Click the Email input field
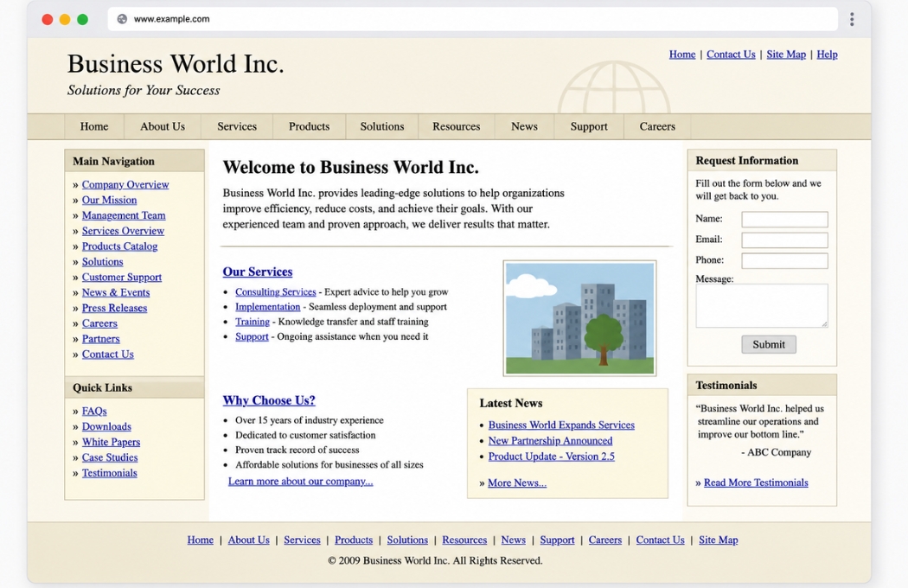The width and height of the screenshot is (908, 588). pyautogui.click(x=784, y=240)
